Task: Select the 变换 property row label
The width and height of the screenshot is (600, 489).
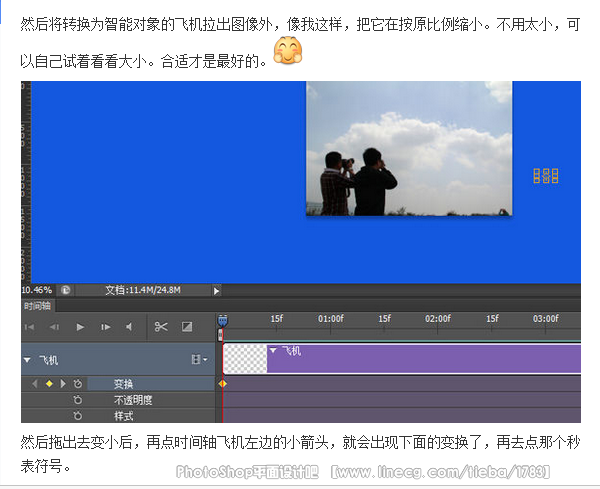Action: pos(123,384)
